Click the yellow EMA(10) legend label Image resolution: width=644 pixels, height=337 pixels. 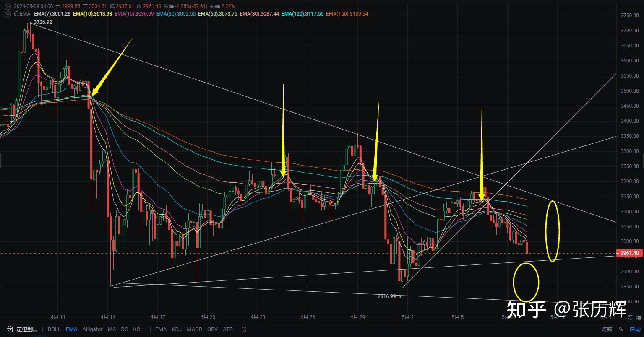(x=92, y=14)
